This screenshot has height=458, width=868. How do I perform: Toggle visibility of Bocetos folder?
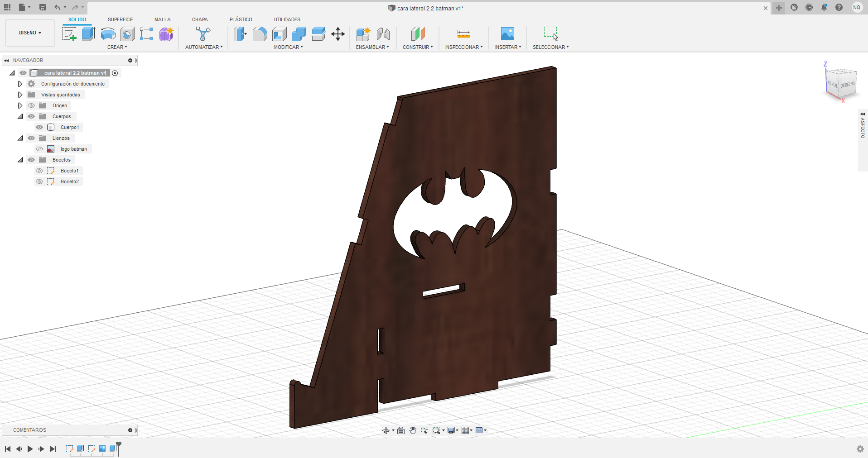coord(31,160)
